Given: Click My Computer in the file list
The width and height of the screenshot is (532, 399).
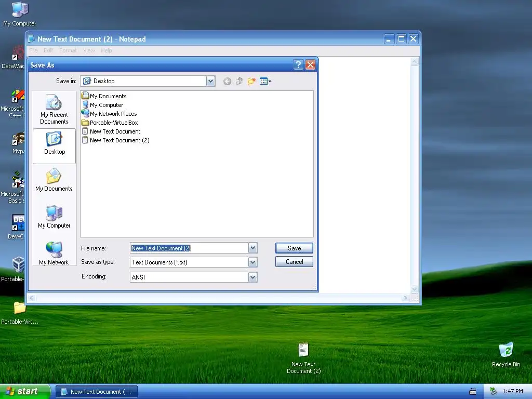Looking at the screenshot, I should (x=102, y=105).
